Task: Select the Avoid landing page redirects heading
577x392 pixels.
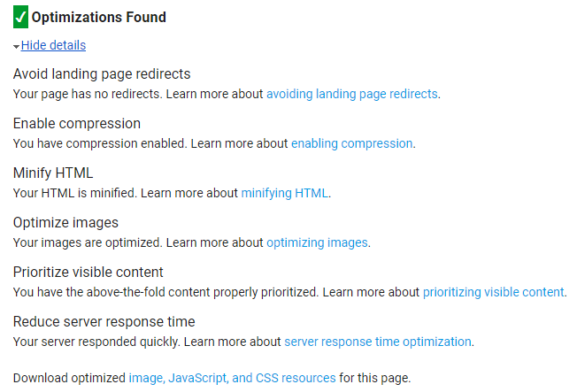Action: (x=102, y=74)
